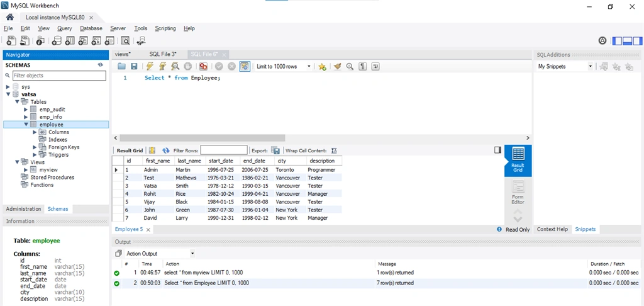Image resolution: width=644 pixels, height=306 pixels.
Task: Expand the sys schema node
Action: point(8,87)
